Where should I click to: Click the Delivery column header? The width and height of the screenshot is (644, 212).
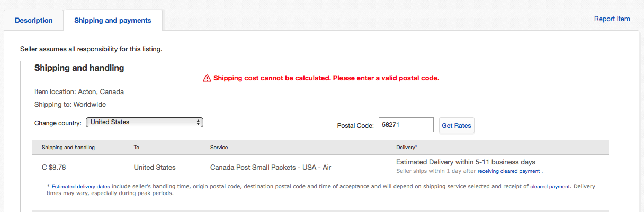tap(407, 148)
